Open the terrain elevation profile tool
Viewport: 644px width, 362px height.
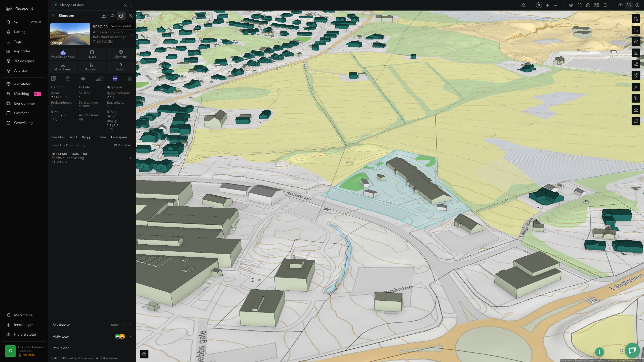click(636, 75)
